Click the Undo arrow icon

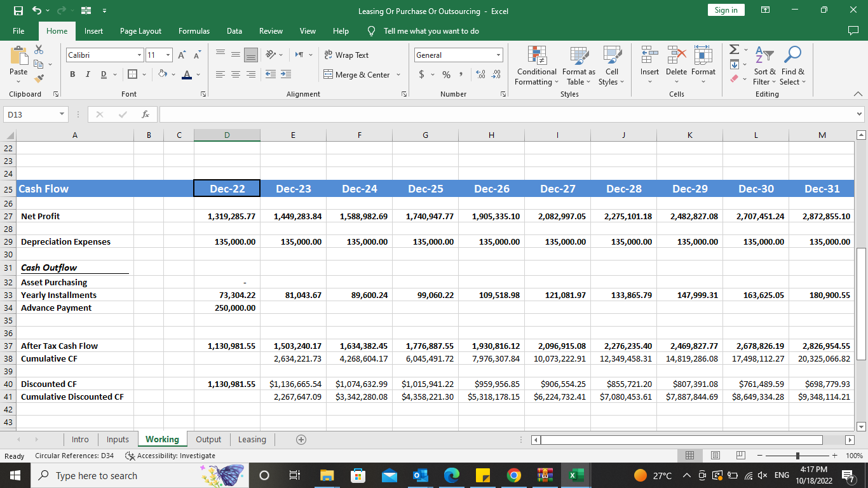click(x=37, y=10)
